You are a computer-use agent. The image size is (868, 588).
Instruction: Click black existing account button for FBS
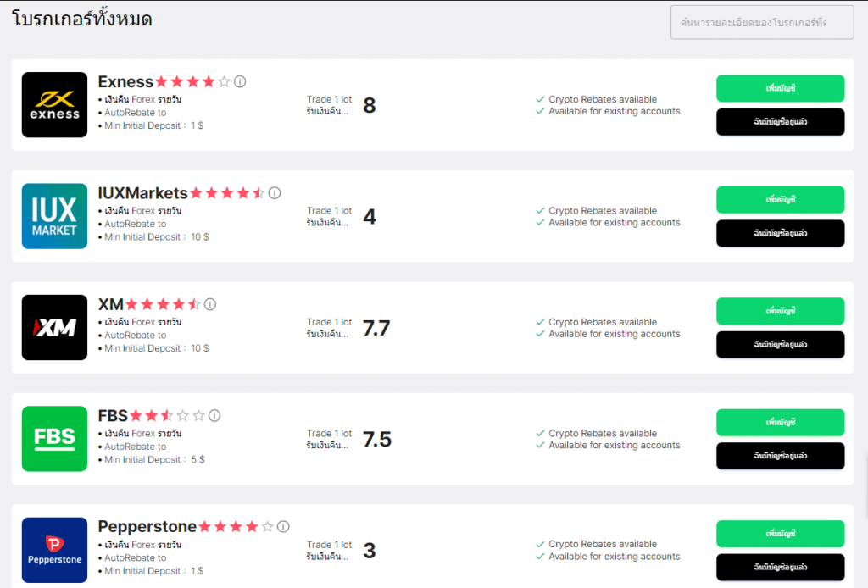point(780,456)
